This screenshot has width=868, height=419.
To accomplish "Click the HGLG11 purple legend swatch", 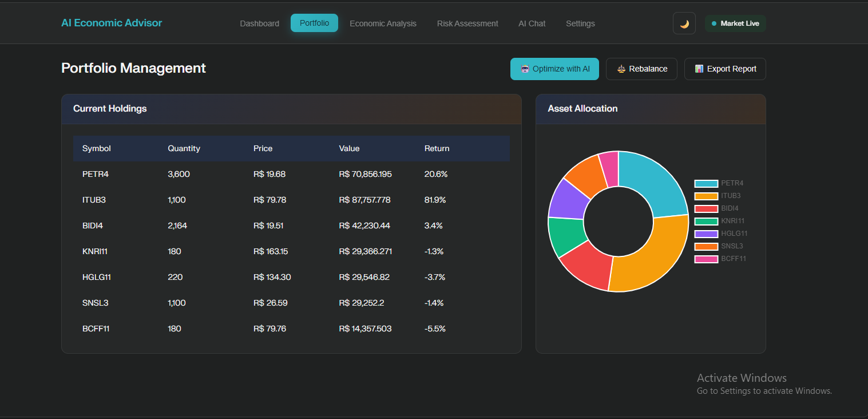I will [x=706, y=234].
